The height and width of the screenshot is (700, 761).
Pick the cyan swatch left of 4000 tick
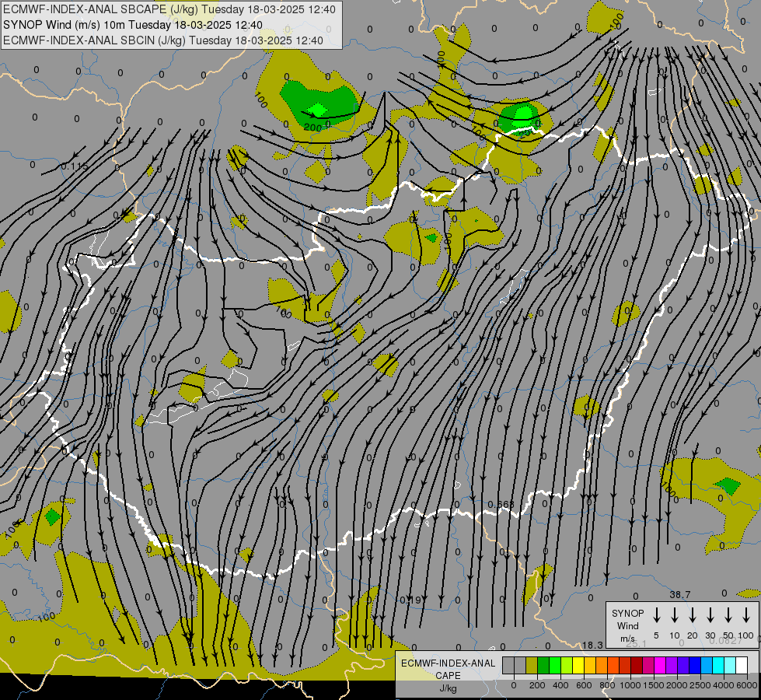coord(719,666)
